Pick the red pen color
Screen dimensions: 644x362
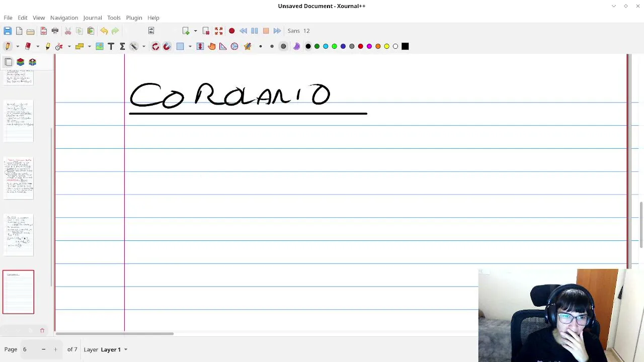361,46
